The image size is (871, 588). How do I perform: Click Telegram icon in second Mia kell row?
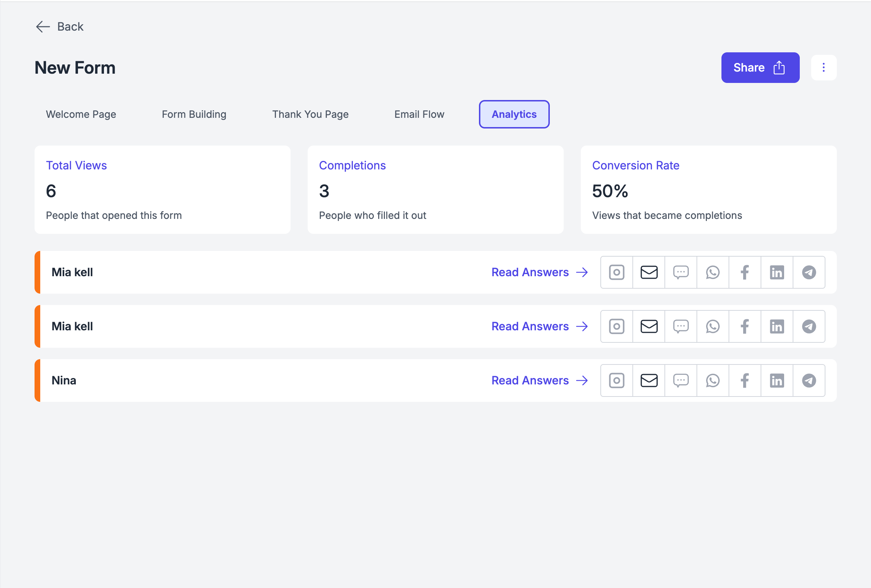click(809, 327)
